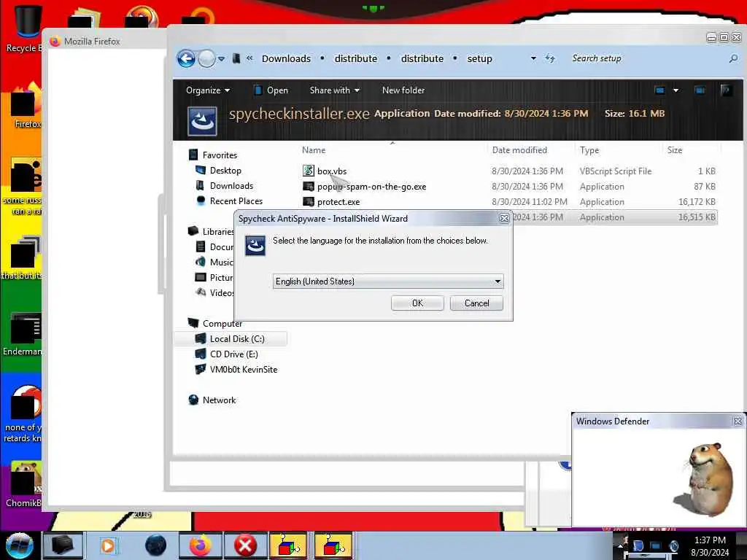Select Libraries in navigation pane
This screenshot has width=747, height=560.
217,231
